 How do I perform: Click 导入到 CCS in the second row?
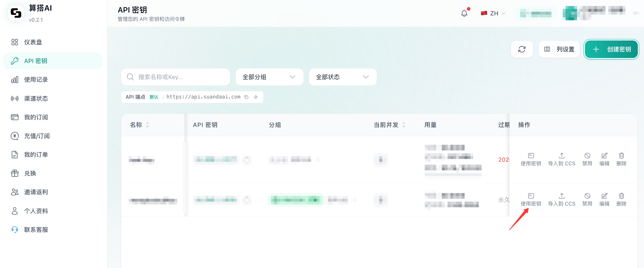[x=561, y=200]
